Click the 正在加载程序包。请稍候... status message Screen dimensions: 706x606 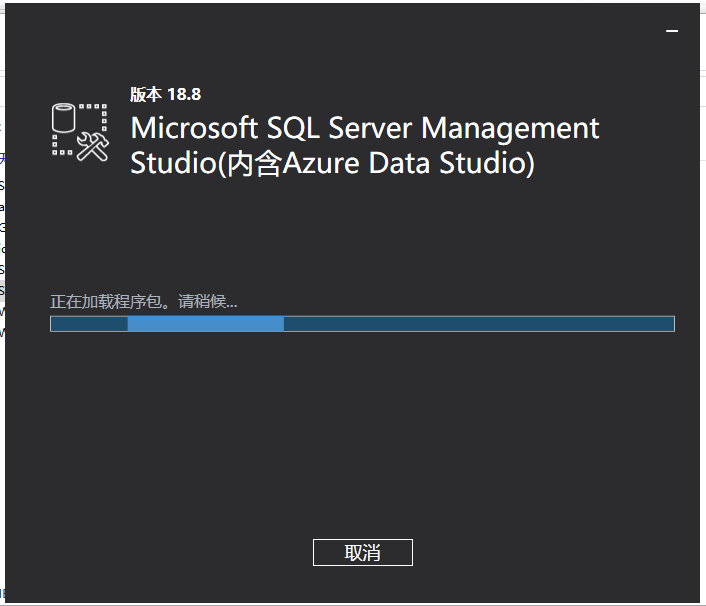click(144, 301)
